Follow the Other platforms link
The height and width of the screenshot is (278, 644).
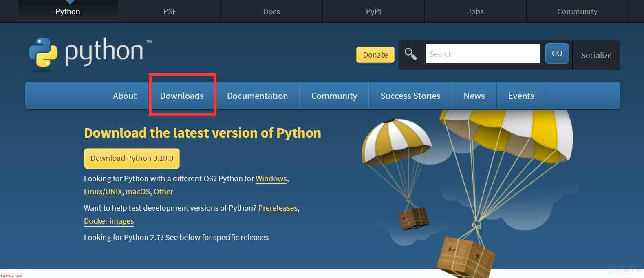click(x=163, y=192)
